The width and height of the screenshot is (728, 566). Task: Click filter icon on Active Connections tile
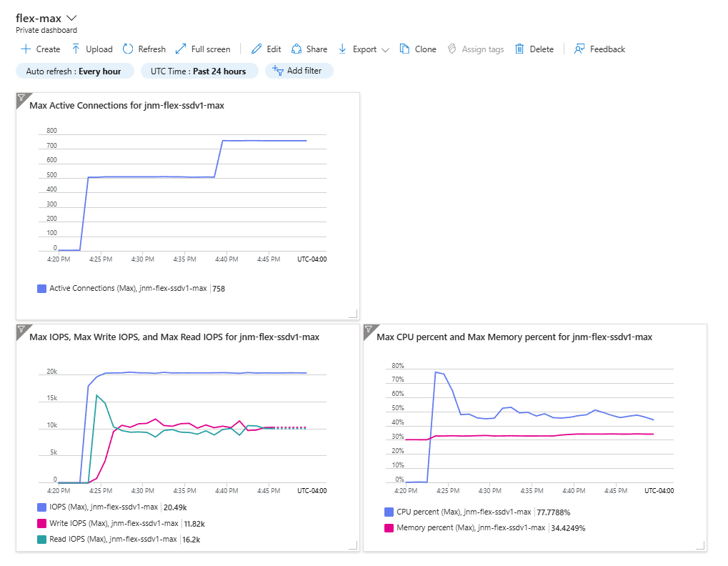pos(21,97)
